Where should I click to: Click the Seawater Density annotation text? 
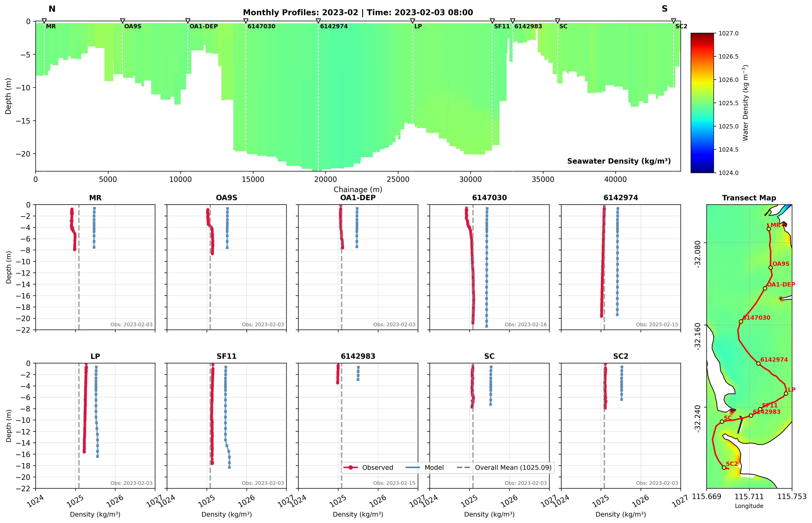[x=619, y=161]
